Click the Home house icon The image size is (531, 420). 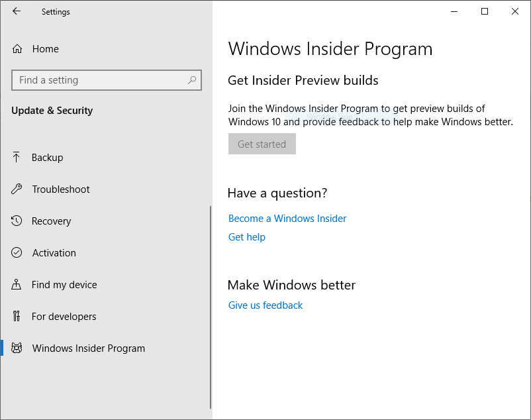(17, 49)
